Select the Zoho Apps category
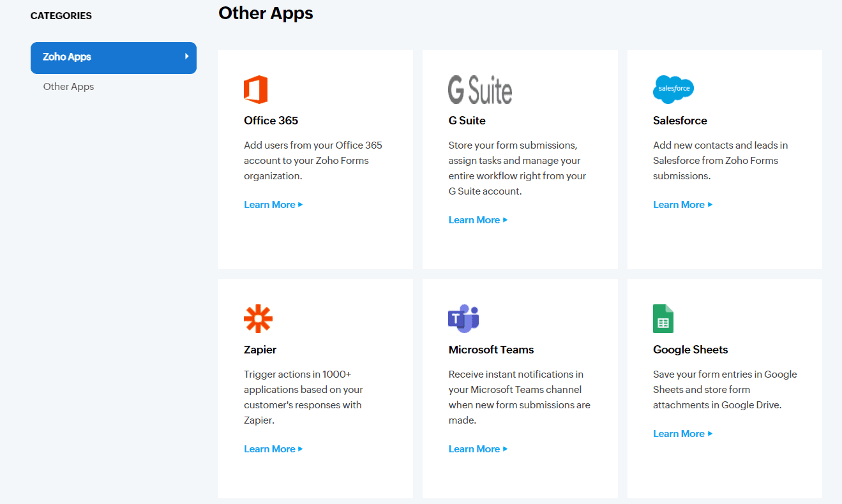Viewport: 842px width, 504px height. [x=114, y=57]
